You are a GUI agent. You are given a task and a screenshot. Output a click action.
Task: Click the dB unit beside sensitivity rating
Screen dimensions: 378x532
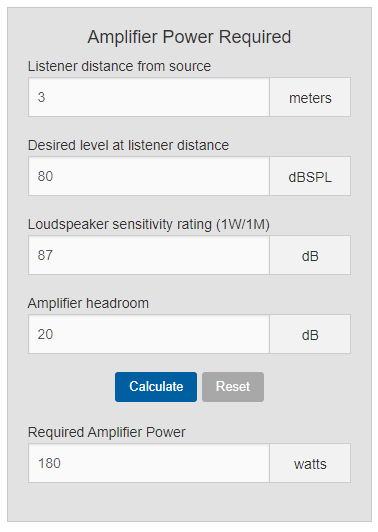(x=310, y=256)
